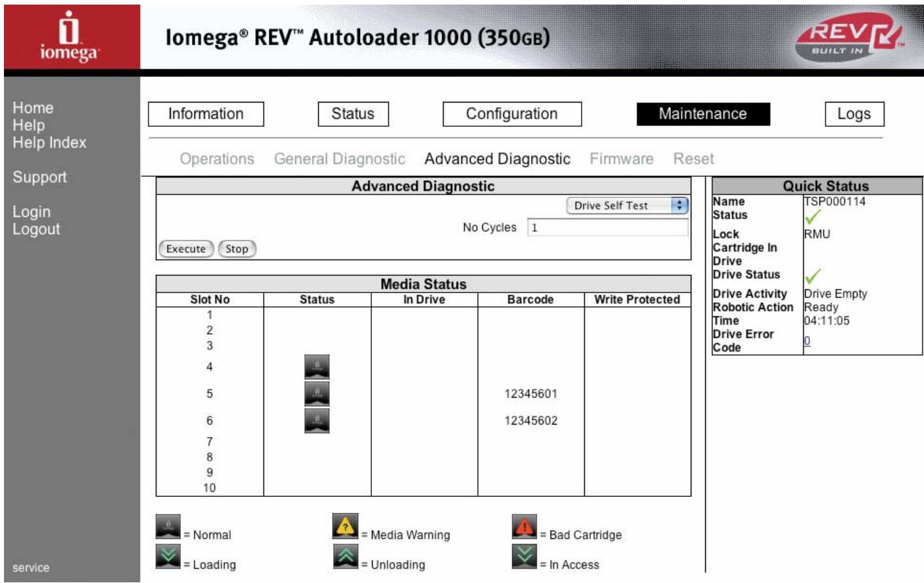The height and width of the screenshot is (583, 924).
Task: Click the green Drive Status checkmark
Action: coord(813,276)
